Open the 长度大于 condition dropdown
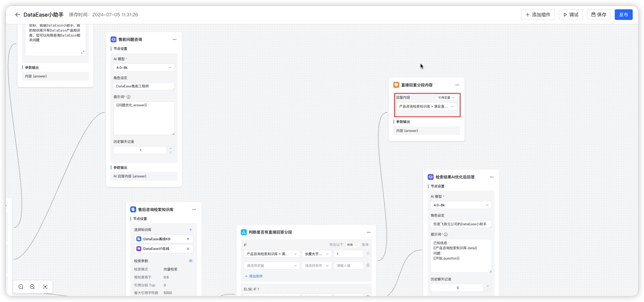The image size is (644, 302). tap(317, 254)
